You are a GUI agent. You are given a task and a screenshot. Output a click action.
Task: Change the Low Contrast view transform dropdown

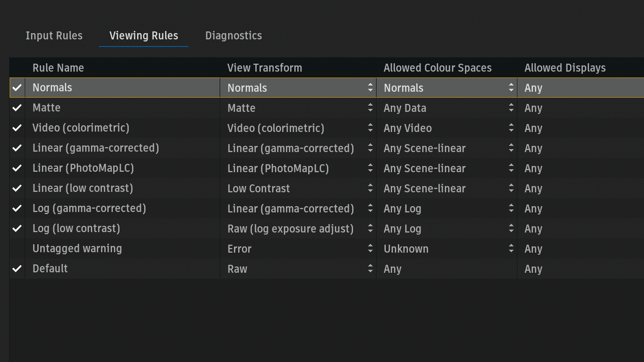[x=370, y=188]
